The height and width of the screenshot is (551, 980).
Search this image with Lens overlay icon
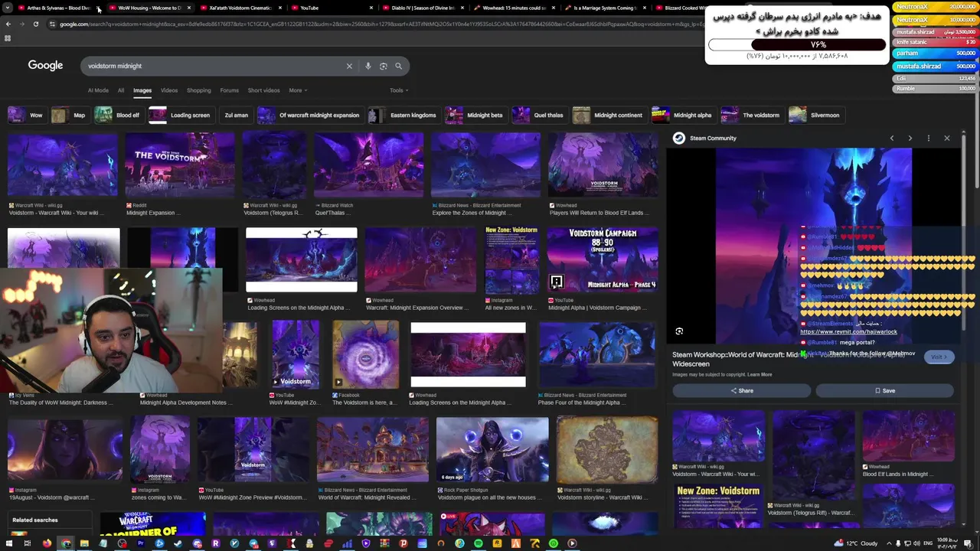pos(679,331)
